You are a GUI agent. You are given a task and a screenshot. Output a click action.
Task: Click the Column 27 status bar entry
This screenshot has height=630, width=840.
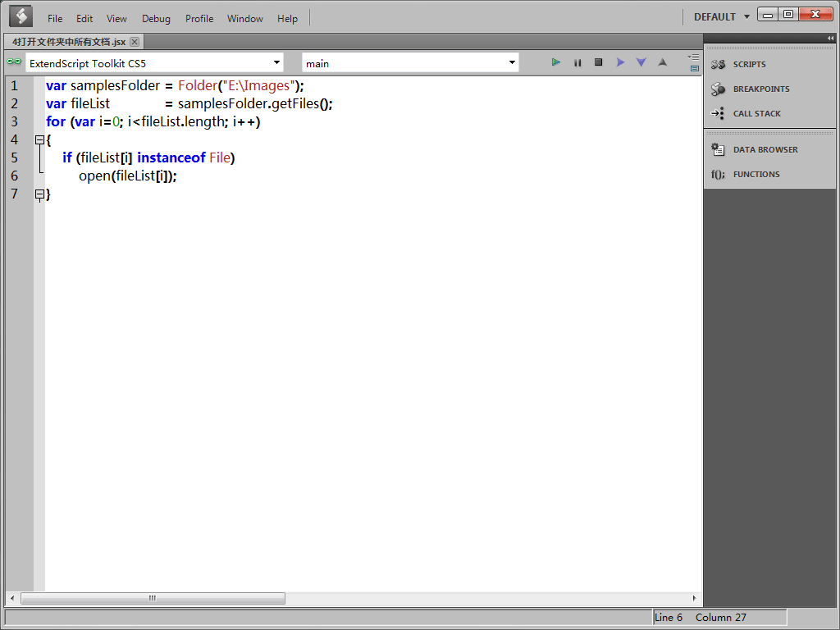pyautogui.click(x=720, y=617)
